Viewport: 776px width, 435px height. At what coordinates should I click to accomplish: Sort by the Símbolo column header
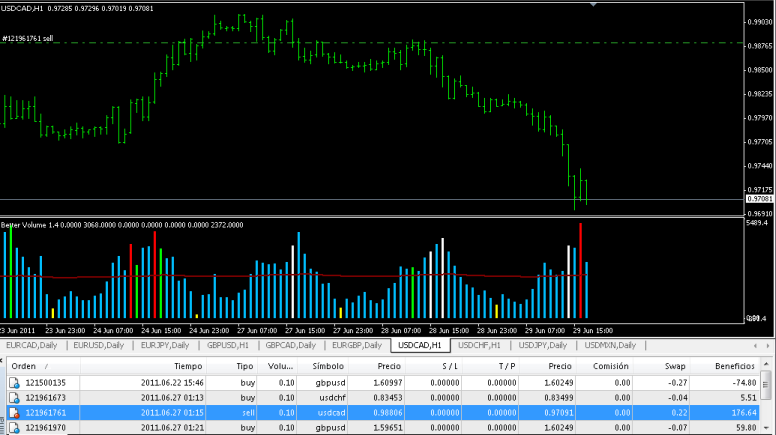tap(328, 366)
